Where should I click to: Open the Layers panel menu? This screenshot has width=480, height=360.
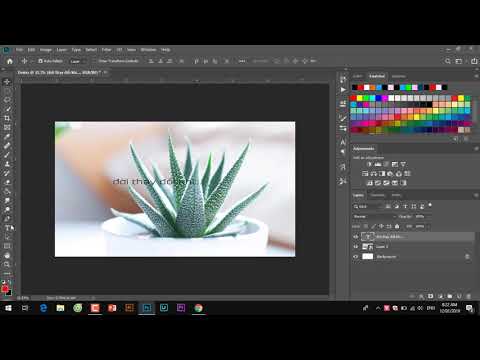pos(476,195)
